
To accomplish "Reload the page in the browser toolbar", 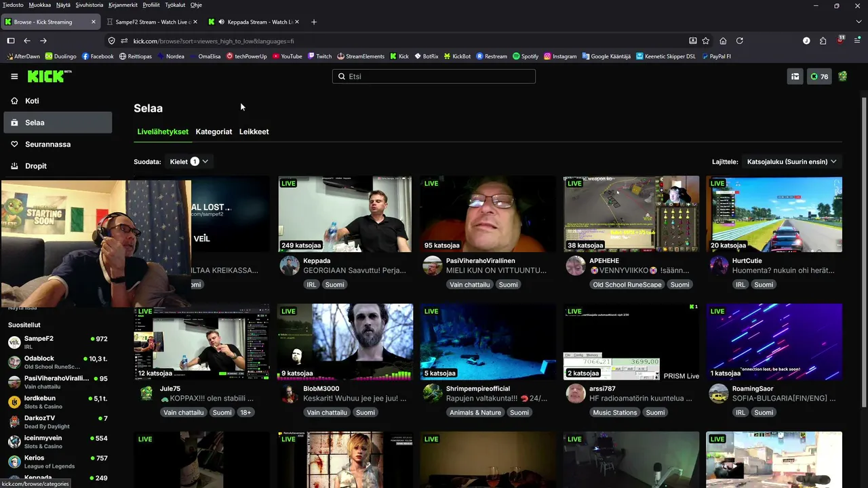I will (740, 41).
